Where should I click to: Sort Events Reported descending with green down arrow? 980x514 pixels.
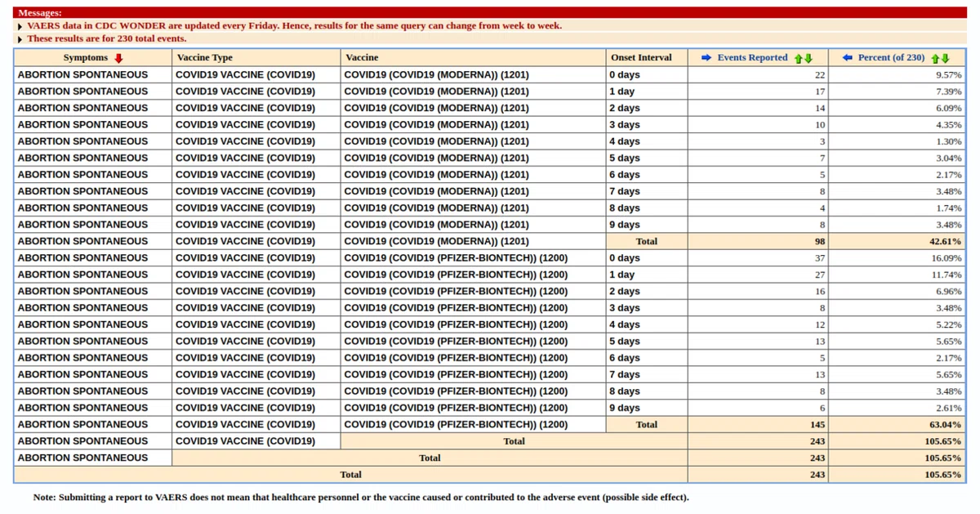pyautogui.click(x=808, y=58)
